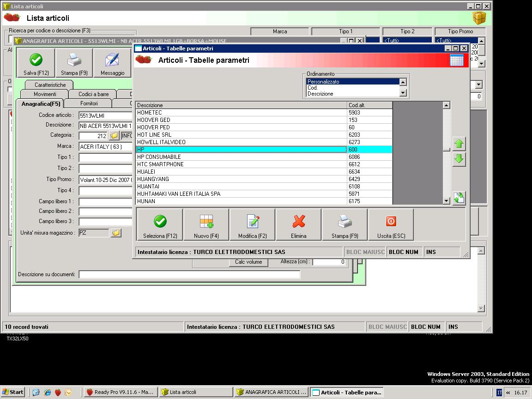This screenshot has width=532, height=399.
Task: Click the calendar grid icon in the red header
Action: point(457,60)
